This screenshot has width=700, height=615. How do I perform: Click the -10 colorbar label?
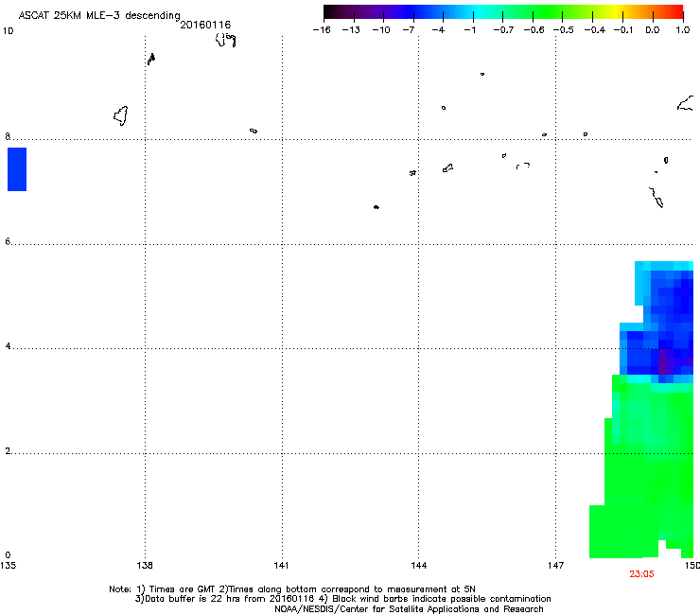pyautogui.click(x=381, y=30)
